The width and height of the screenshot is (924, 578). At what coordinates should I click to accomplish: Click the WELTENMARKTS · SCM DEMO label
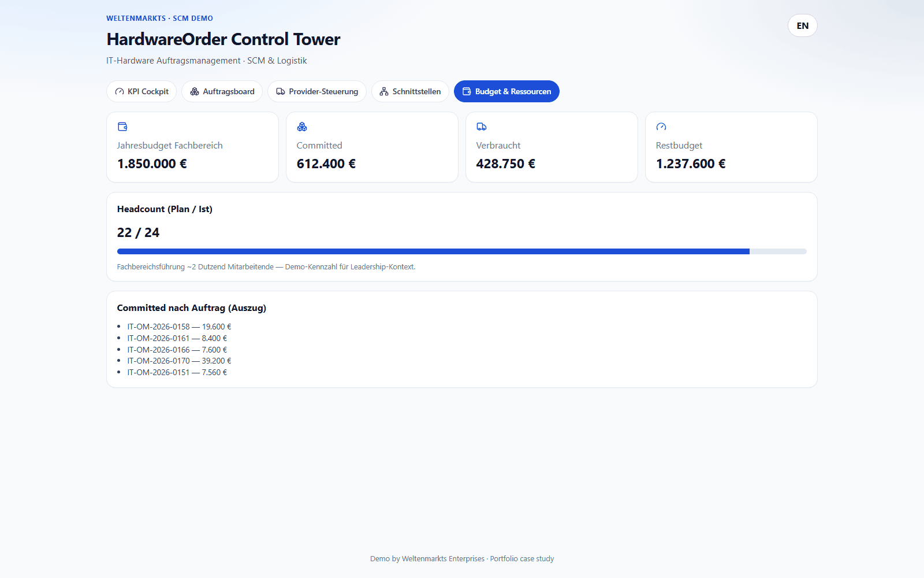pyautogui.click(x=159, y=18)
